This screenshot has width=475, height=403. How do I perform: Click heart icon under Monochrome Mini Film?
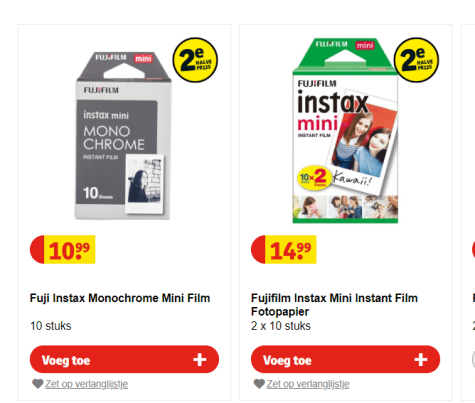(38, 384)
